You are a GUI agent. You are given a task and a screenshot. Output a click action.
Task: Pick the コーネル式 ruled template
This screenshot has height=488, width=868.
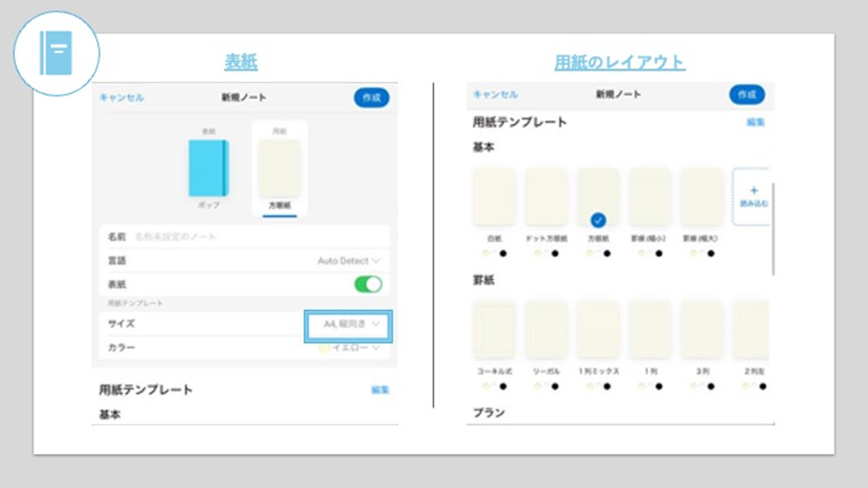click(493, 330)
